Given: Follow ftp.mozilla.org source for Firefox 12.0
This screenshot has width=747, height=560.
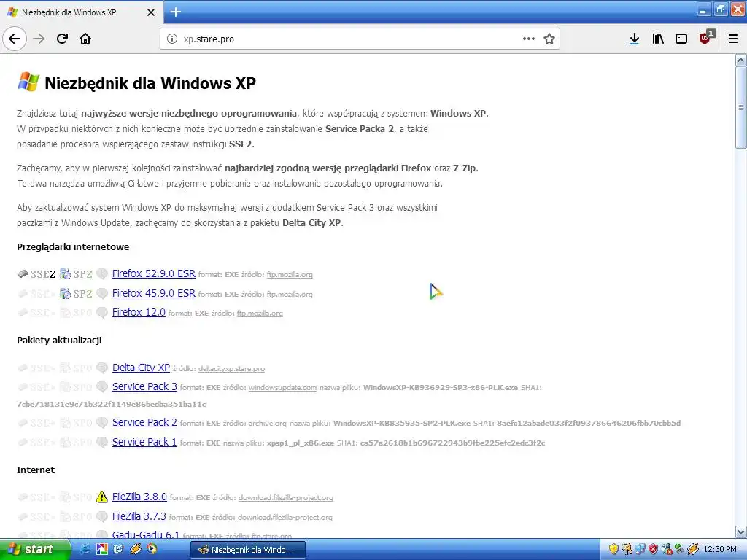Looking at the screenshot, I should 260,314.
